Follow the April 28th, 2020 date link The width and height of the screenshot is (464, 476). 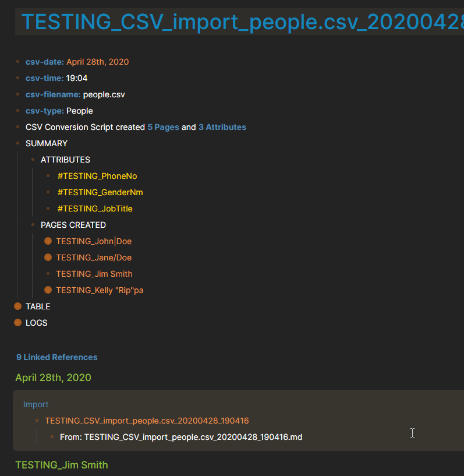coord(97,62)
